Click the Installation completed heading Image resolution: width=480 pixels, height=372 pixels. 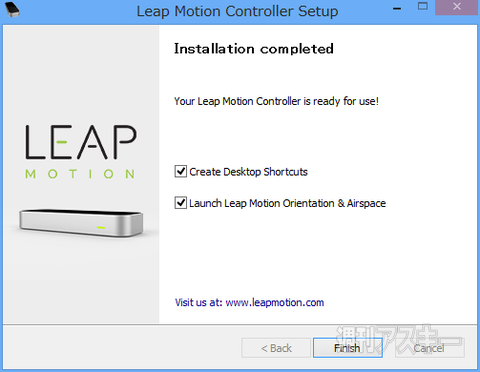pos(254,49)
